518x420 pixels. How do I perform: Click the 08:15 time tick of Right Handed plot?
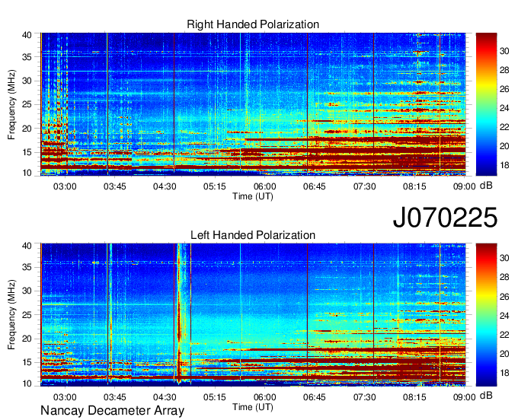414,186
